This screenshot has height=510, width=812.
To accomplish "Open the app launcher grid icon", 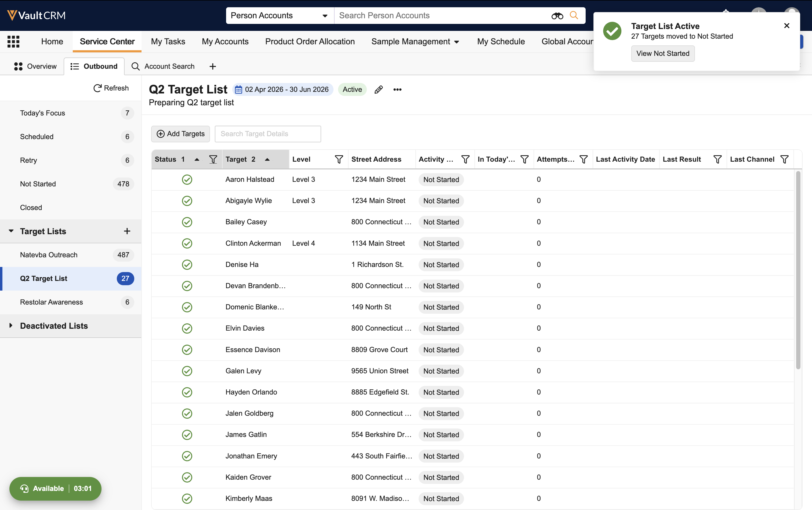I will tap(13, 41).
